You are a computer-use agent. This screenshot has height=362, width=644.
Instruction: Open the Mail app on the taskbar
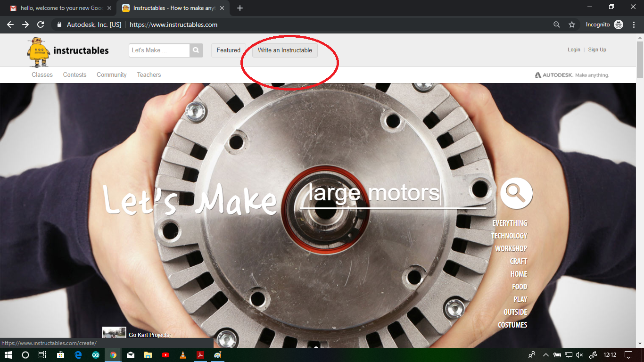131,355
